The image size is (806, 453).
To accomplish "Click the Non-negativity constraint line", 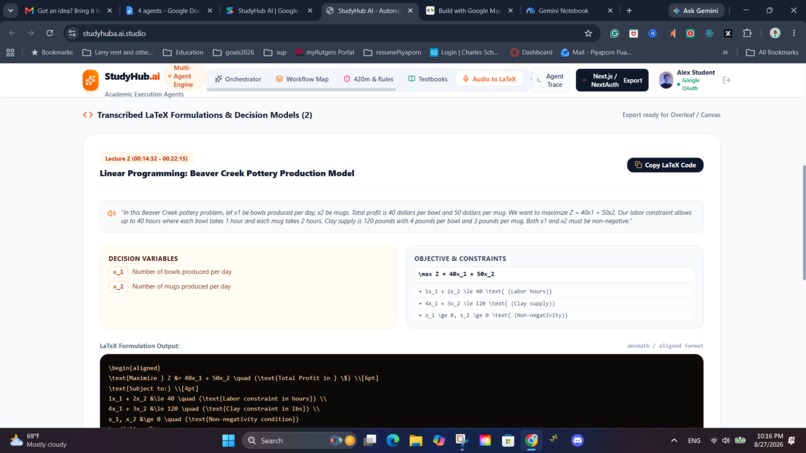I will tap(554, 315).
